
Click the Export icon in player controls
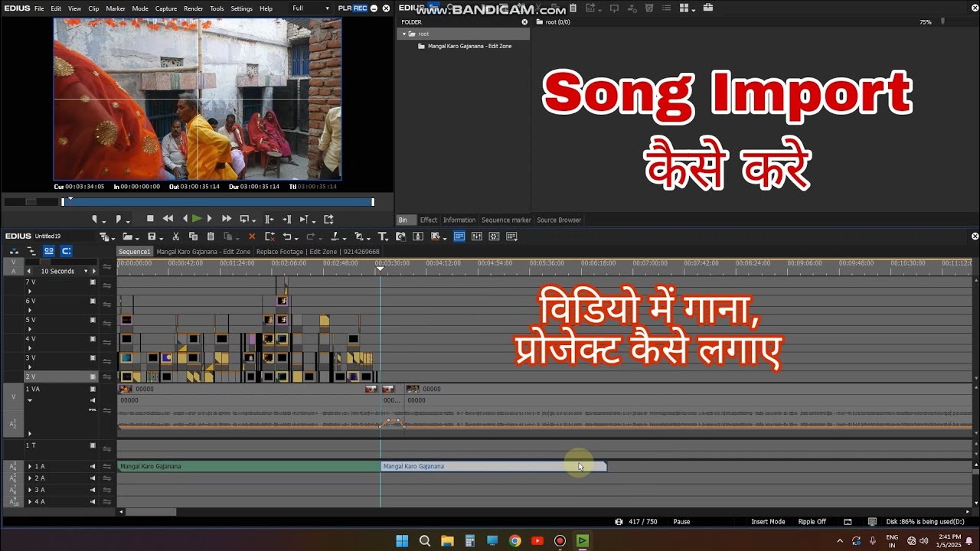[328, 219]
